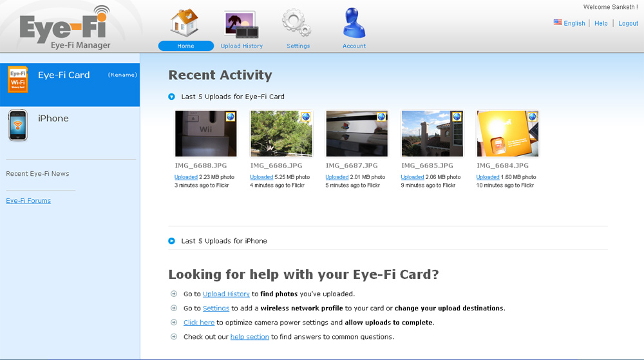Rename the Eye-Fi Card

tap(122, 75)
